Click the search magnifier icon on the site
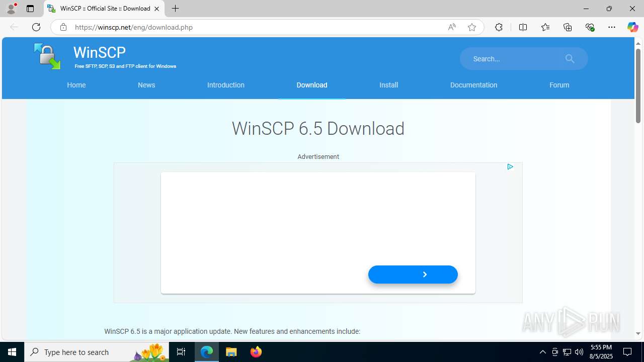This screenshot has height=362, width=644. tap(570, 59)
